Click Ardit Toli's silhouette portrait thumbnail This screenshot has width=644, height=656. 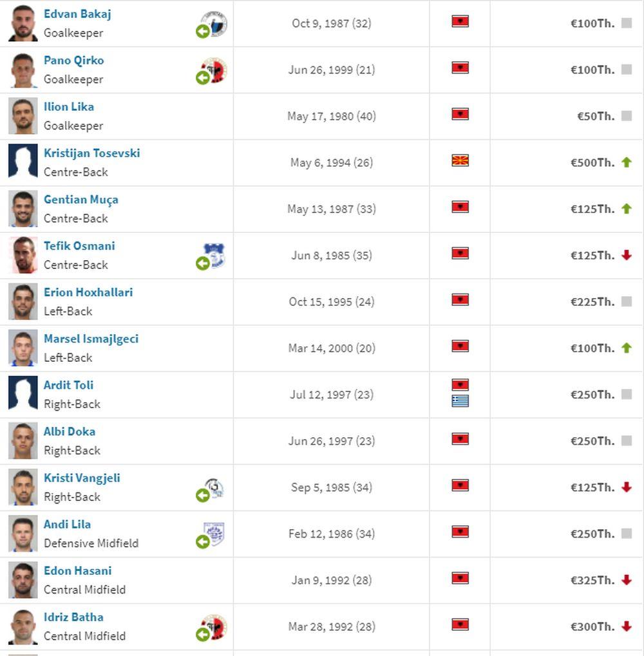(23, 395)
